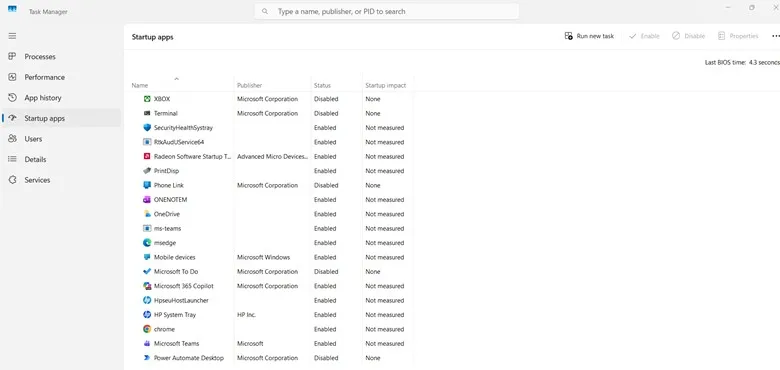Sort by the Publisher column header

250,86
